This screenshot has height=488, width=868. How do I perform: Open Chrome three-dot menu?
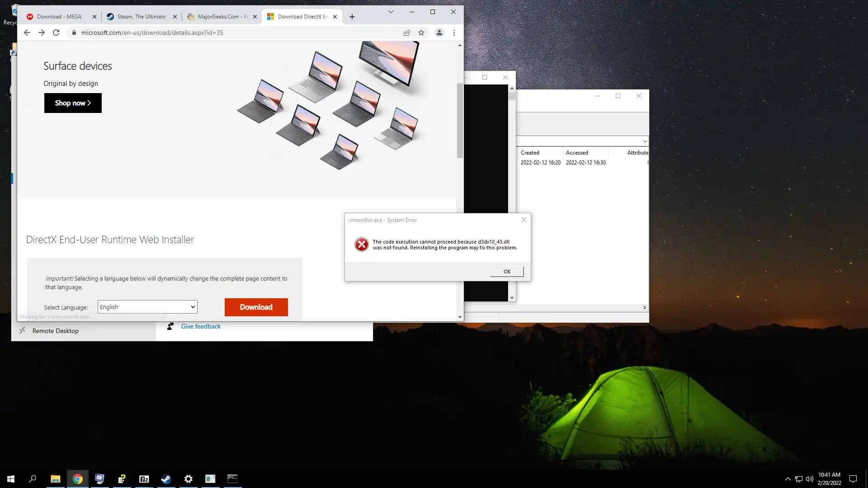(x=454, y=33)
